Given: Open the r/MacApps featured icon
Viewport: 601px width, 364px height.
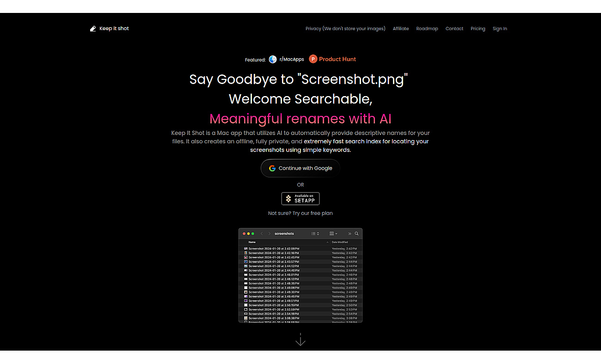Looking at the screenshot, I should pos(273,59).
